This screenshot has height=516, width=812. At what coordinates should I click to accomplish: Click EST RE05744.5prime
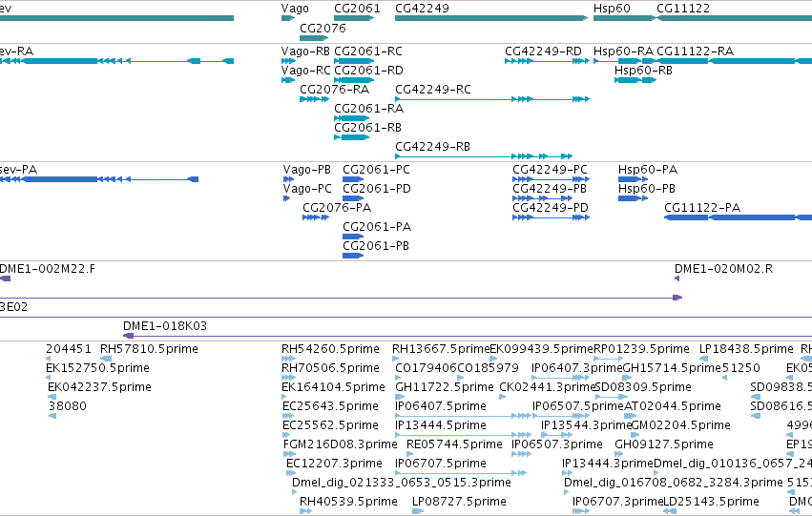[454, 445]
